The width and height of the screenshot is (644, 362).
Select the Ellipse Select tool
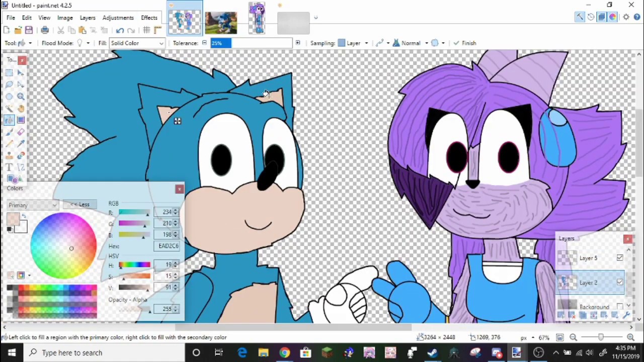click(9, 97)
